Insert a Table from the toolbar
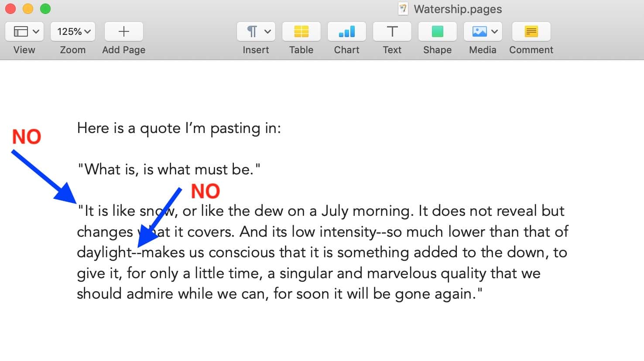644x361 pixels. (301, 31)
